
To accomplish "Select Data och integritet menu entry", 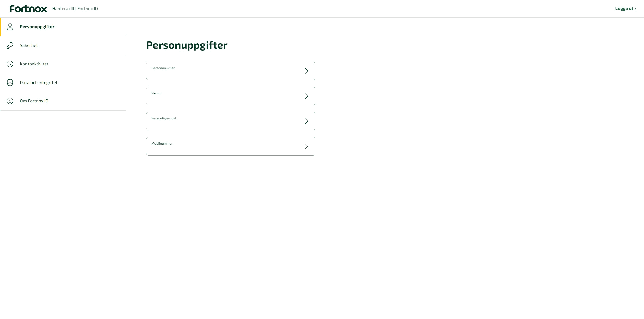I will pos(63,83).
